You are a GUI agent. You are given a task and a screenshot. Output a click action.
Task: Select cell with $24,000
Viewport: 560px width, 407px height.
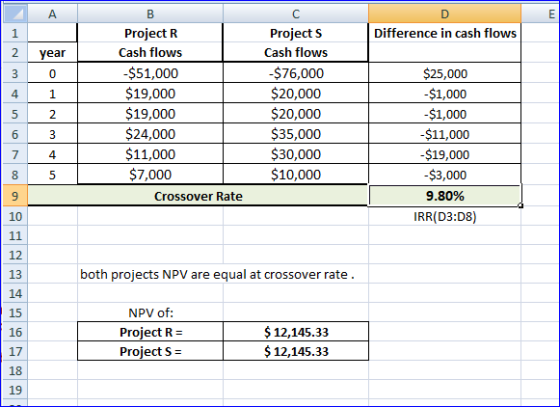tap(150, 134)
